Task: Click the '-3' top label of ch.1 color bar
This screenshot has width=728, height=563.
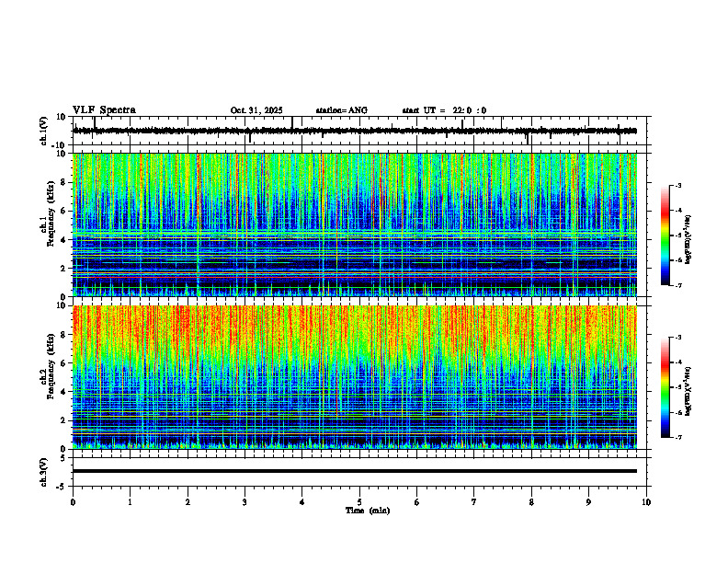Action: click(678, 186)
